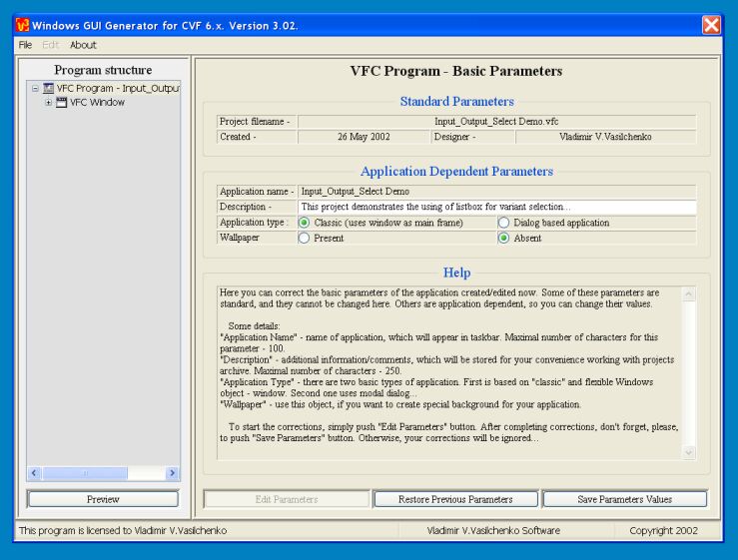Click the VFC Window icon in tree
The image size is (738, 560).
(61, 102)
